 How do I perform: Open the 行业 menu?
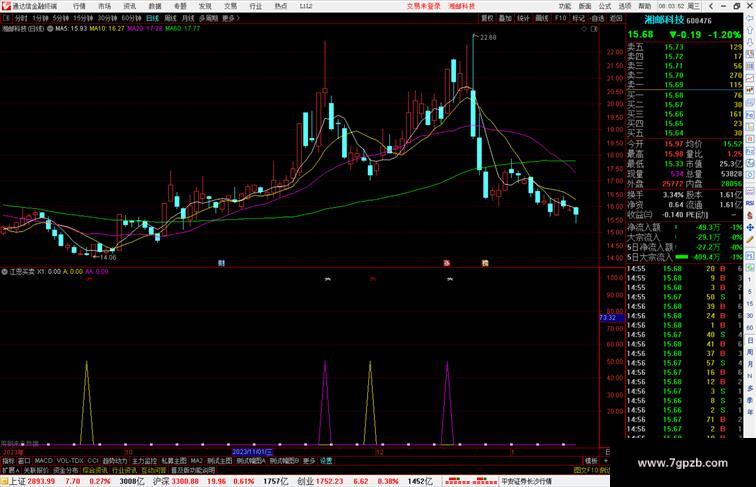[256, 6]
